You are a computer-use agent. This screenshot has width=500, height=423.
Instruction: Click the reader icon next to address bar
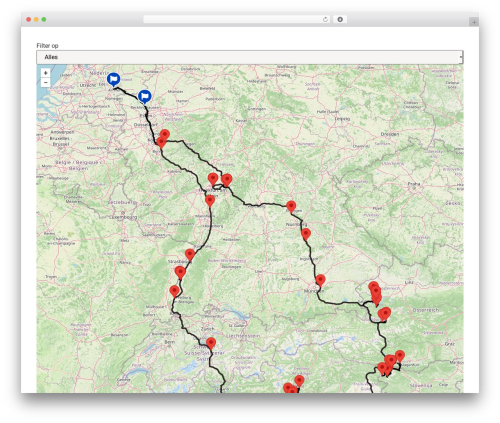pyautogui.click(x=340, y=20)
